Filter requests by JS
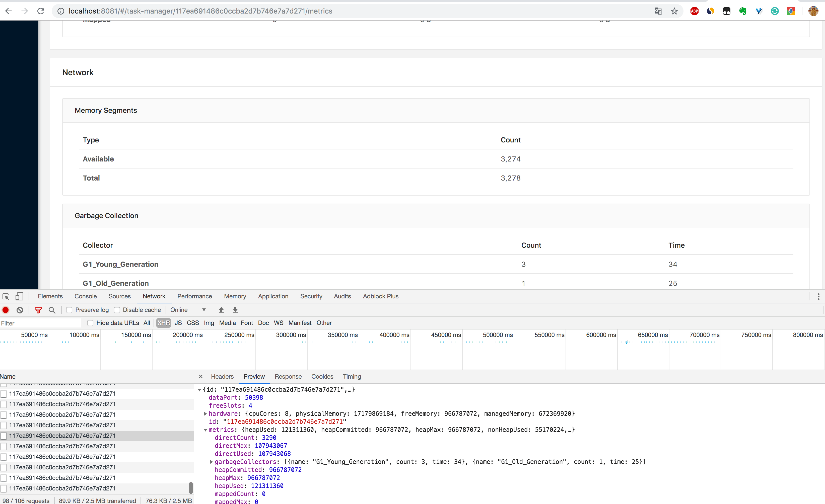825x504 pixels. click(x=178, y=323)
